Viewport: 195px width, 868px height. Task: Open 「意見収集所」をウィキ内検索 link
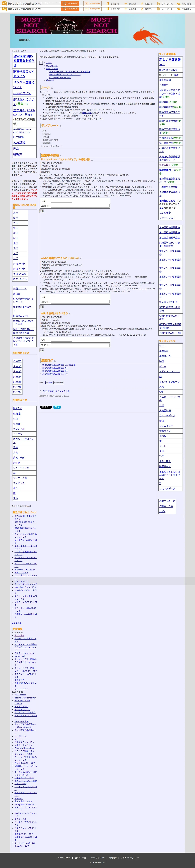point(56,391)
